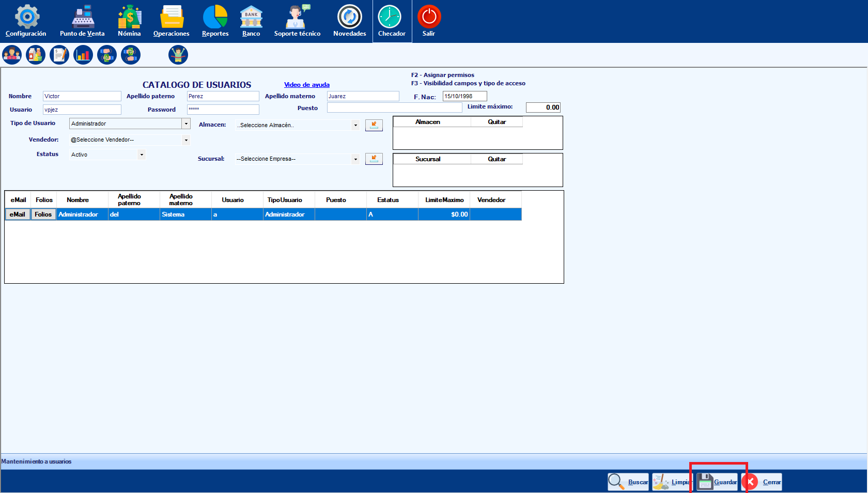Viewport: 868px width, 493px height.
Task: Click the Nombre input field
Action: tap(82, 96)
